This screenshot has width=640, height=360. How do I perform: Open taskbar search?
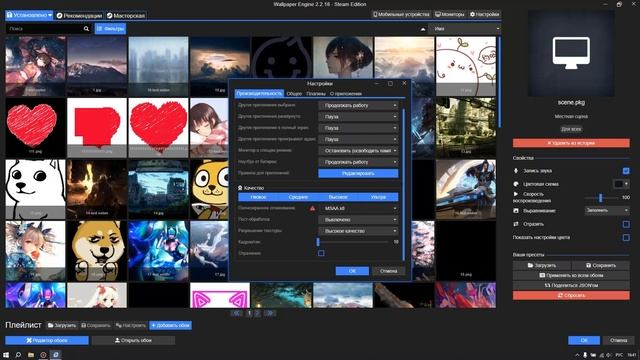(x=18, y=355)
